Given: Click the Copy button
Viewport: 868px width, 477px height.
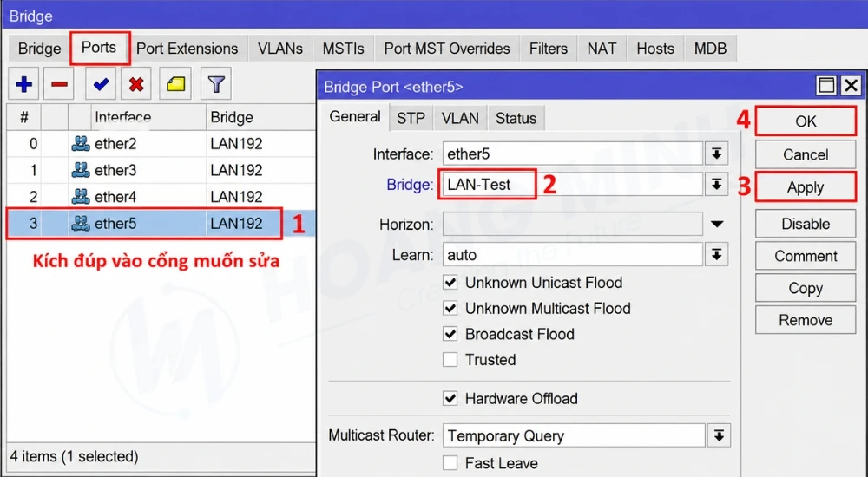Looking at the screenshot, I should pyautogui.click(x=806, y=288).
